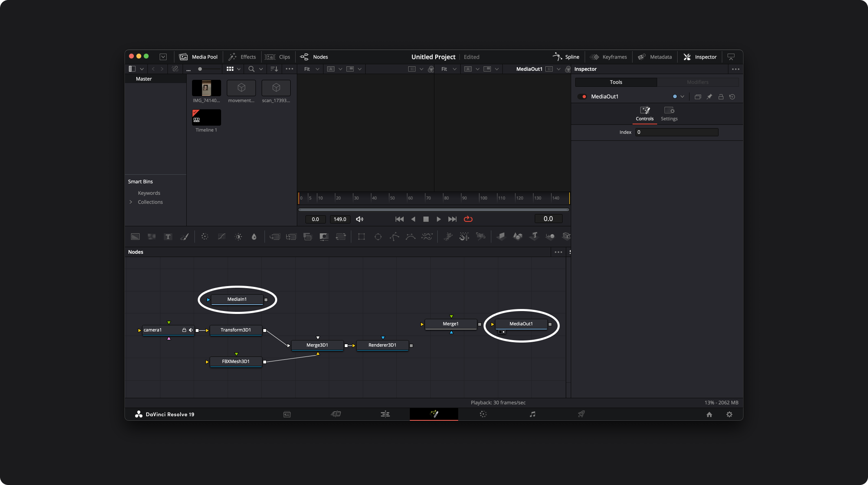Click the Index input field
The height and width of the screenshot is (485, 868).
point(676,132)
